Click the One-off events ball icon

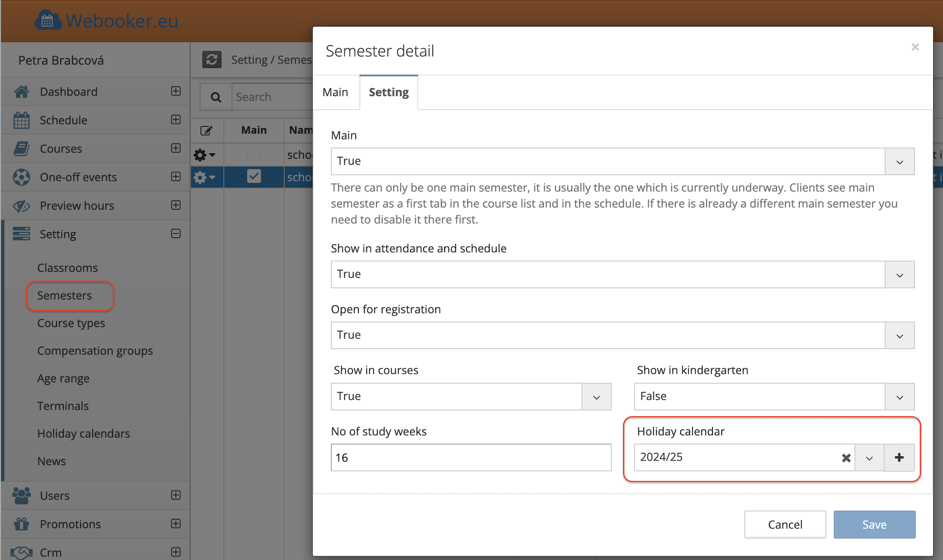pos(21,177)
